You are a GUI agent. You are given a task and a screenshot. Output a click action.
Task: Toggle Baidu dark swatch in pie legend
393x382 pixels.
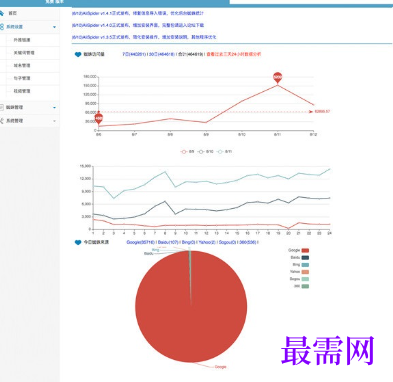coord(305,258)
